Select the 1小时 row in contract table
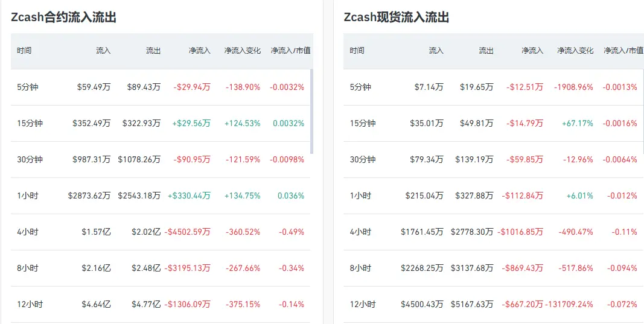The image size is (644, 324). (x=161, y=195)
